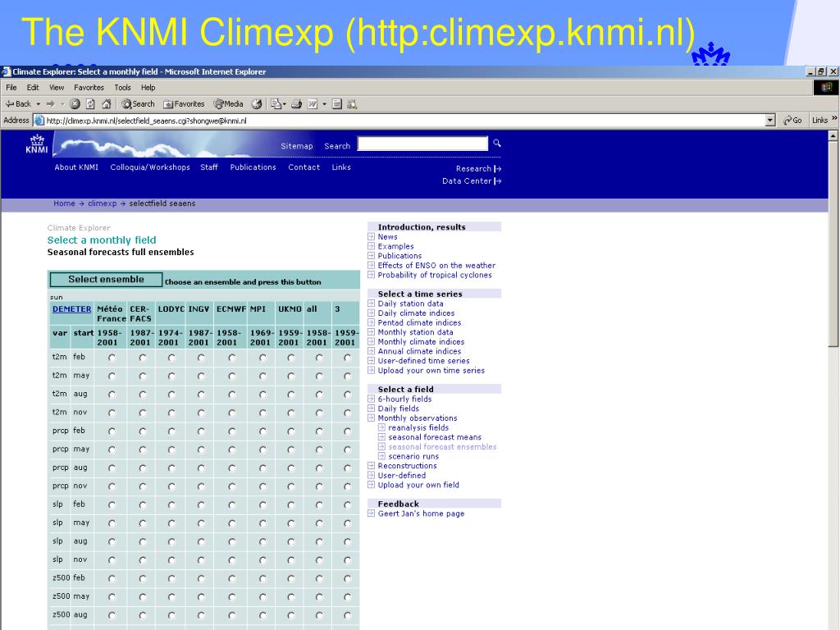
Task: Open the View menu
Action: click(57, 87)
